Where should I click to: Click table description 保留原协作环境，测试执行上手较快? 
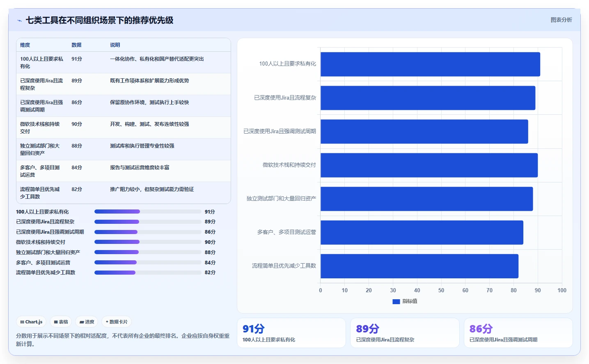pyautogui.click(x=149, y=102)
